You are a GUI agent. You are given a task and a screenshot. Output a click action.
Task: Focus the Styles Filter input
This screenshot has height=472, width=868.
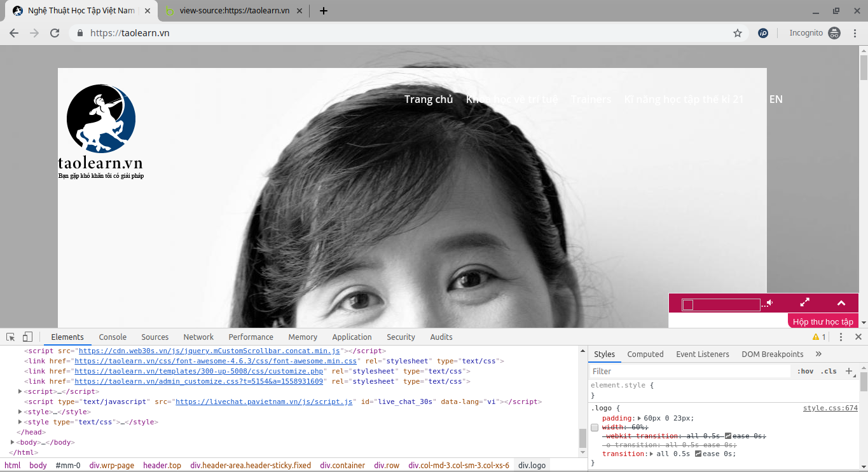[x=690, y=371]
